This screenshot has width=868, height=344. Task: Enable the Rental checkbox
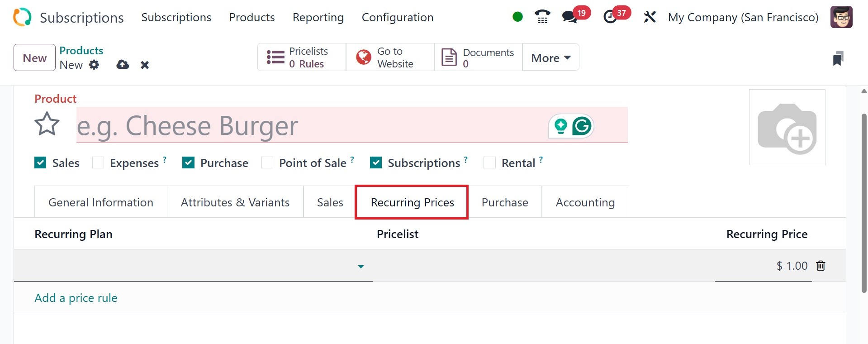coord(489,163)
